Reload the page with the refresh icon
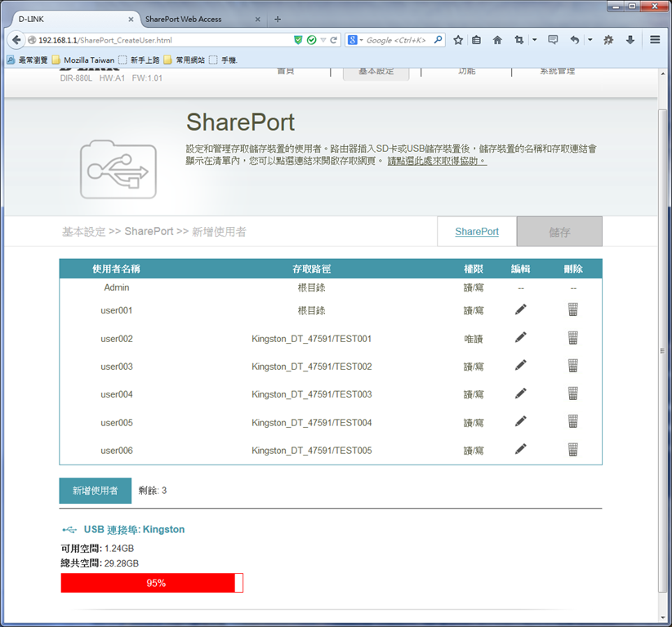Image resolution: width=672 pixels, height=627 pixels. click(x=333, y=40)
